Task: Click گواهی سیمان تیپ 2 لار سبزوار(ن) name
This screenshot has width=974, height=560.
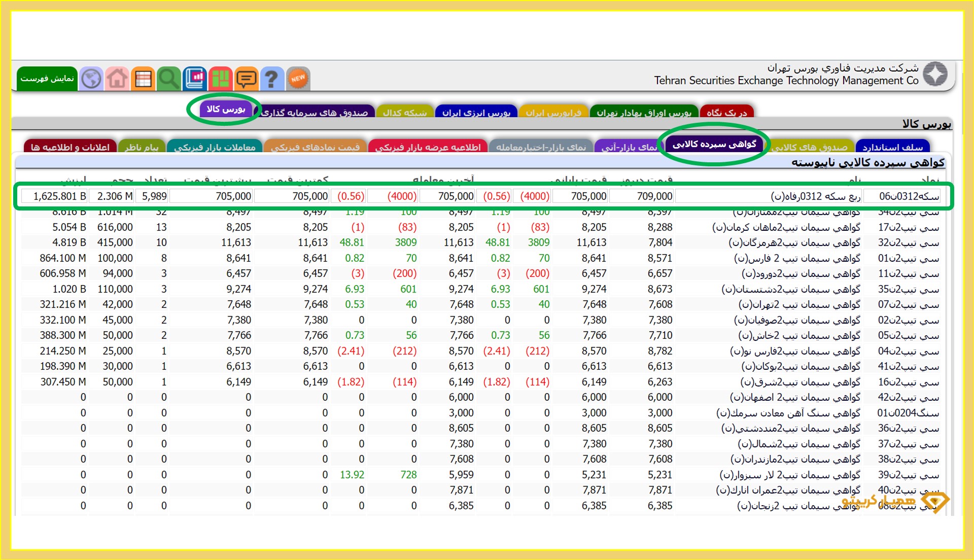Action: (x=790, y=475)
